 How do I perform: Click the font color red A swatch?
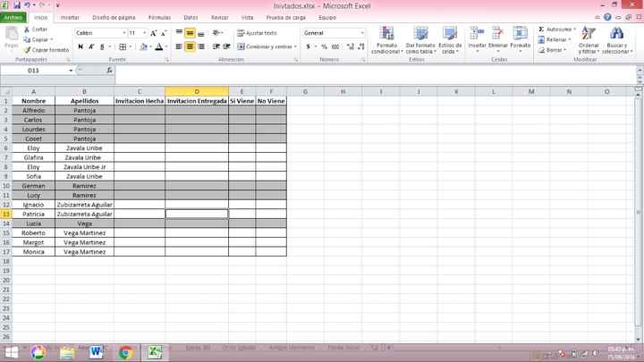(158, 46)
